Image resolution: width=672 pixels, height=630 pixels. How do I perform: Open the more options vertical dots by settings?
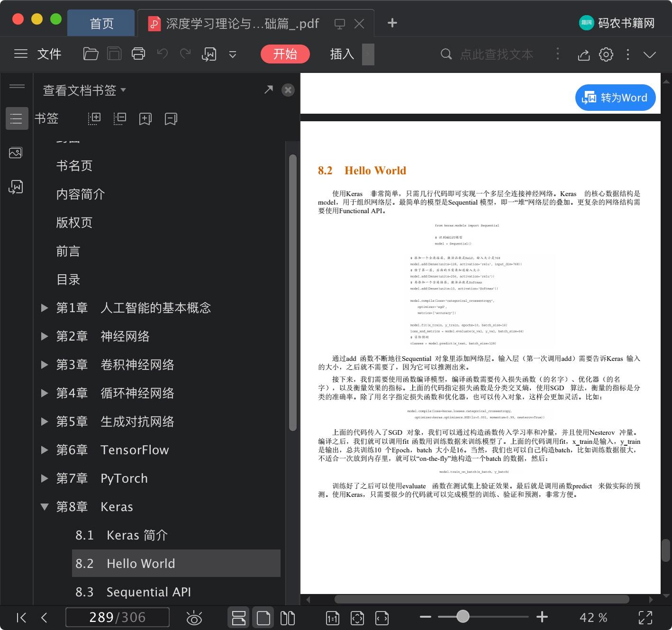[628, 54]
